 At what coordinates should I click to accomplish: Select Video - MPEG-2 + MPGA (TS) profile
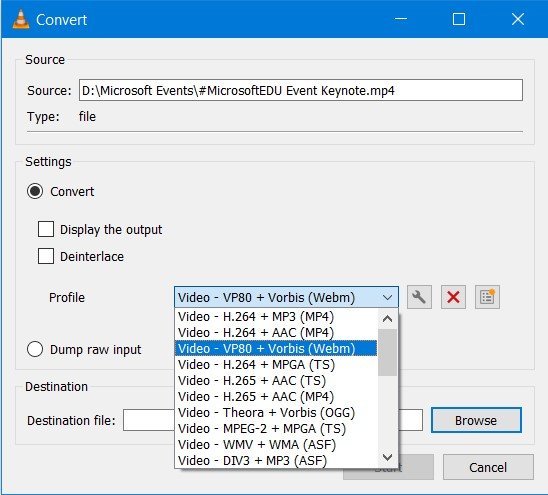click(276, 429)
